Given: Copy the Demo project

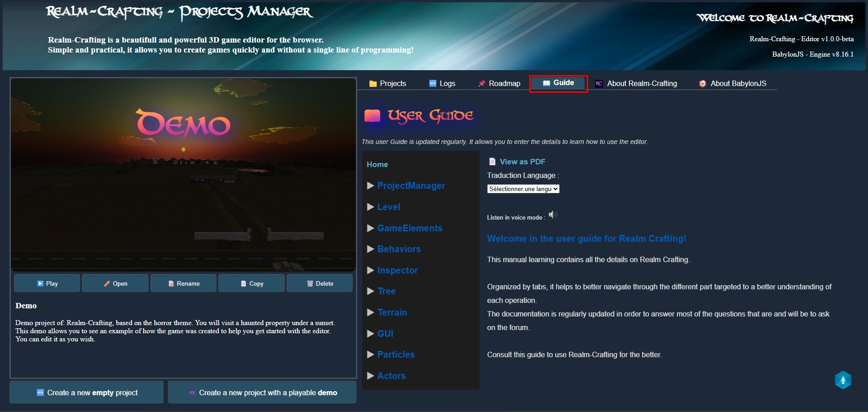Looking at the screenshot, I should click(251, 283).
